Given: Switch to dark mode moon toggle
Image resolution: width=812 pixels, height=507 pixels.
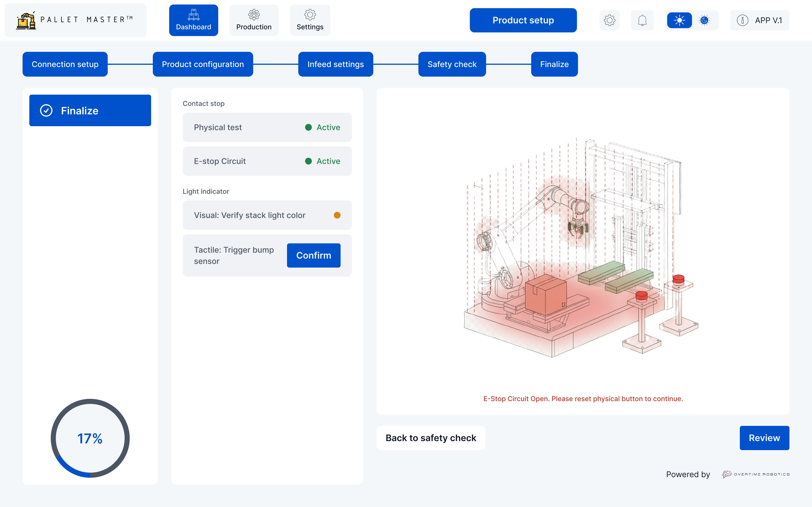Looking at the screenshot, I should [704, 21].
